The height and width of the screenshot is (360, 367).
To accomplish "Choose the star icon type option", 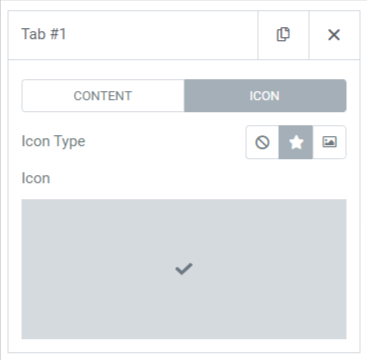I will tap(296, 142).
